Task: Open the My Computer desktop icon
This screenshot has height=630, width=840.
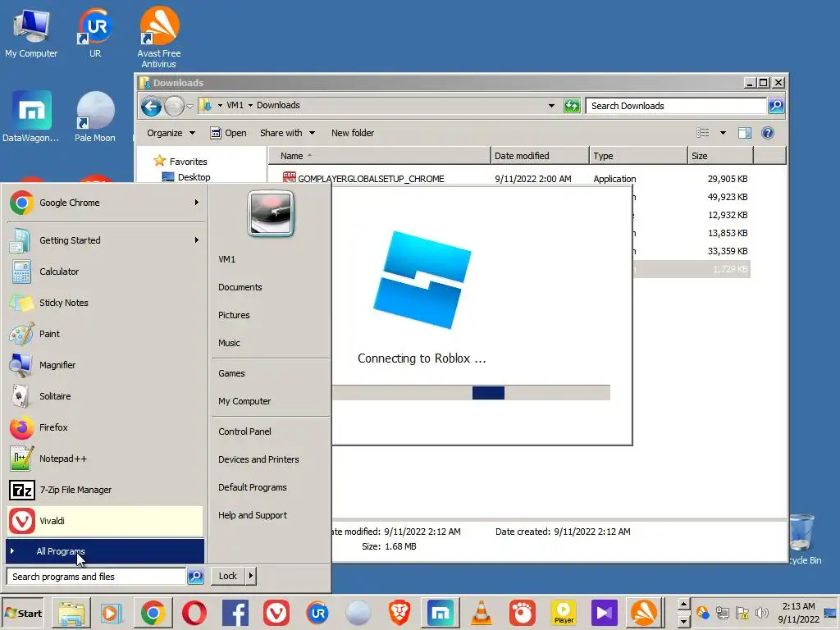Action: pos(31,33)
